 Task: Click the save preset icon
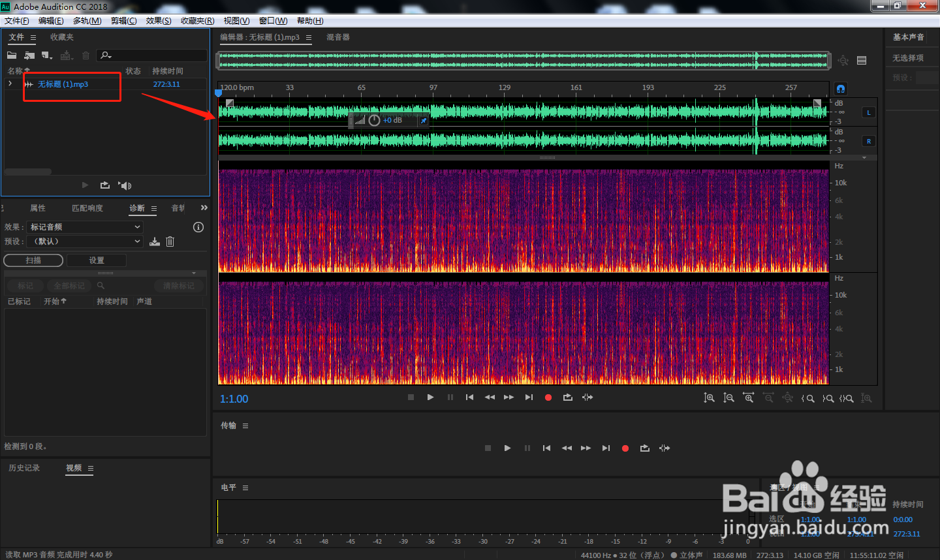[155, 241]
